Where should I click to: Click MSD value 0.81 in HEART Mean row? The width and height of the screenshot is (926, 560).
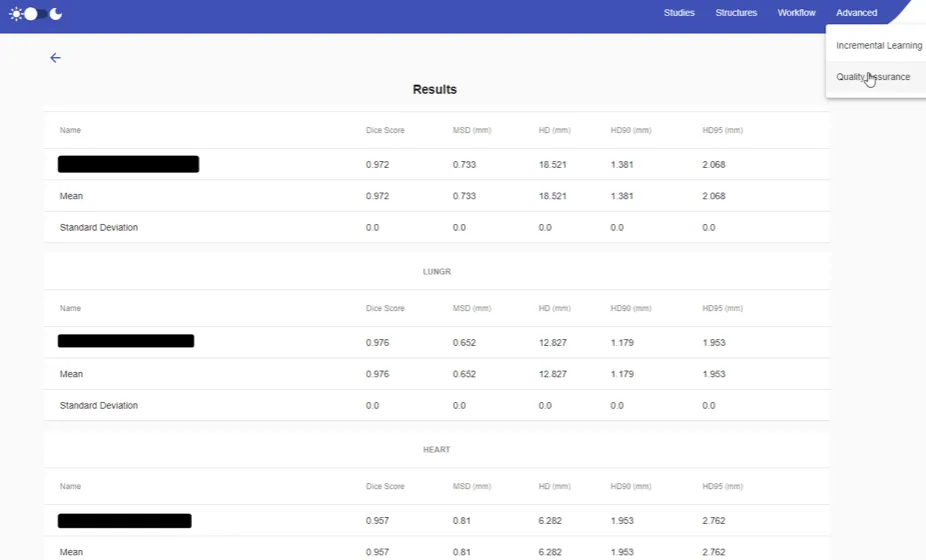461,552
